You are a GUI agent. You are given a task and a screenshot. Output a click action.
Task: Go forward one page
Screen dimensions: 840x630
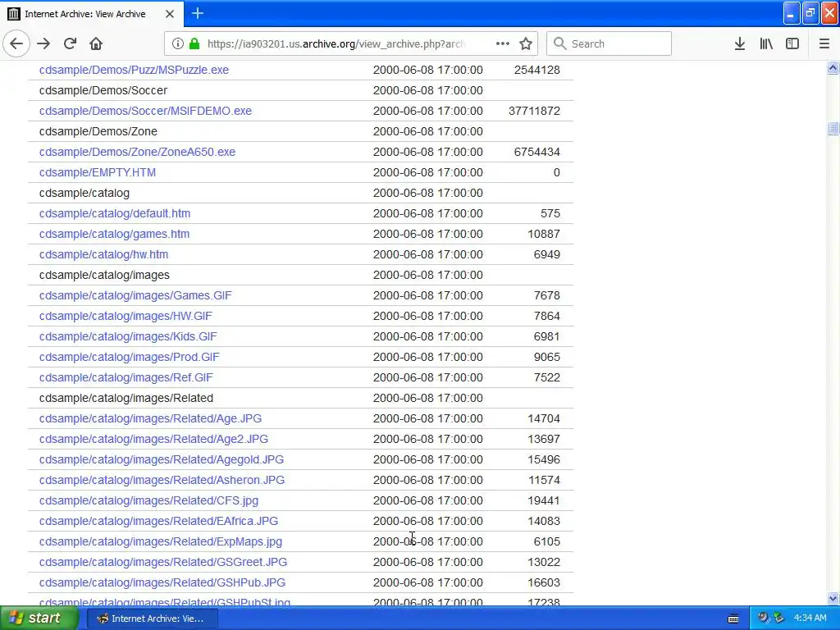(43, 43)
